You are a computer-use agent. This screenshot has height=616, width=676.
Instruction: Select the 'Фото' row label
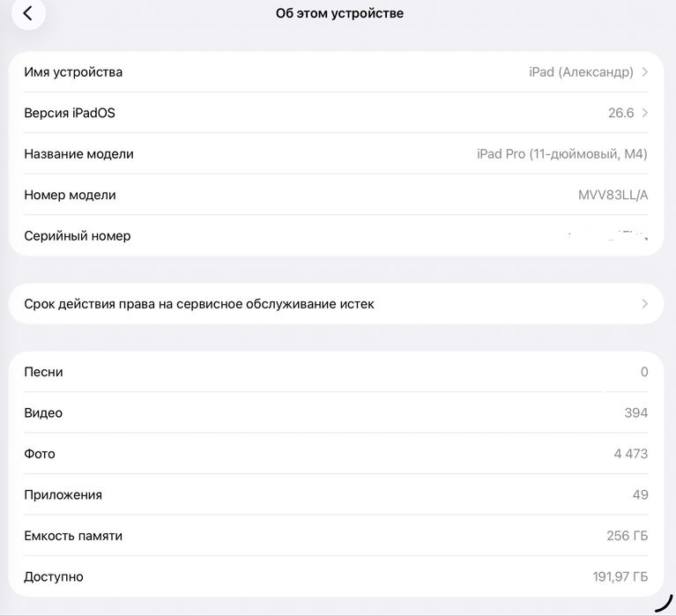click(40, 454)
